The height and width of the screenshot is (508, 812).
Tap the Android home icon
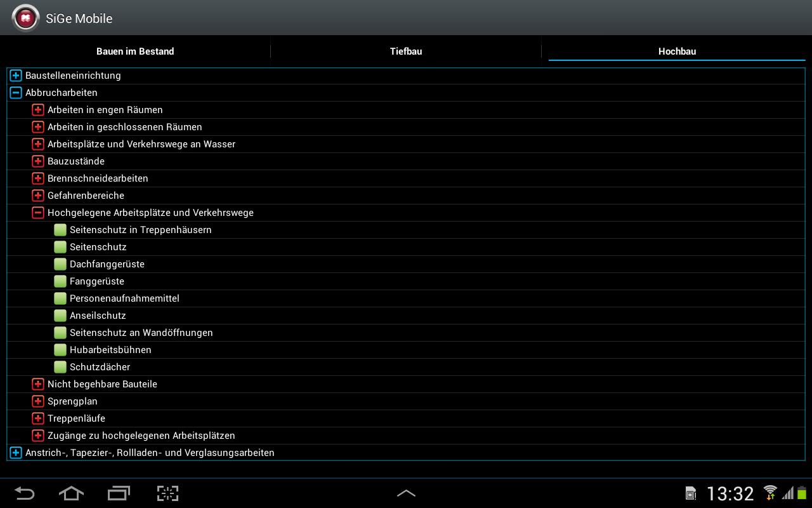[x=71, y=493]
